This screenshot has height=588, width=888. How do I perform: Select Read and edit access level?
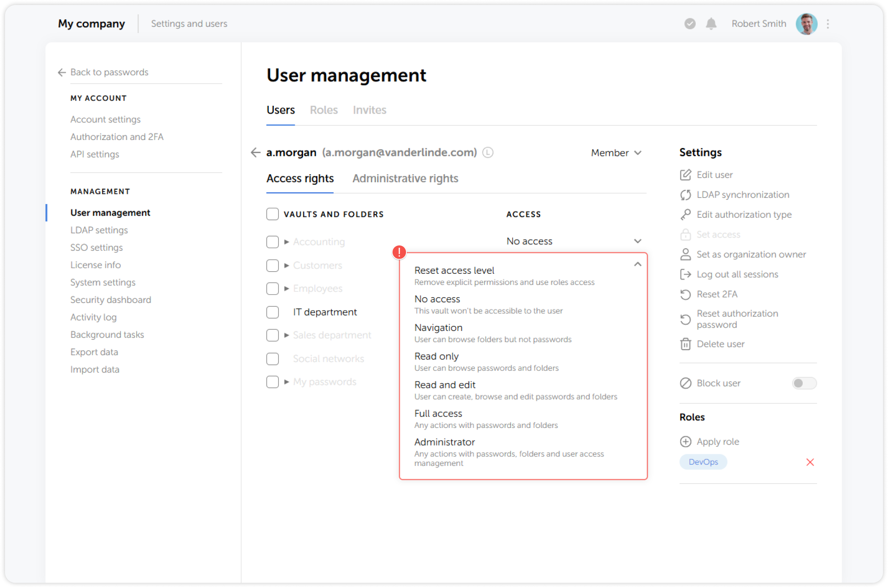[x=444, y=384]
